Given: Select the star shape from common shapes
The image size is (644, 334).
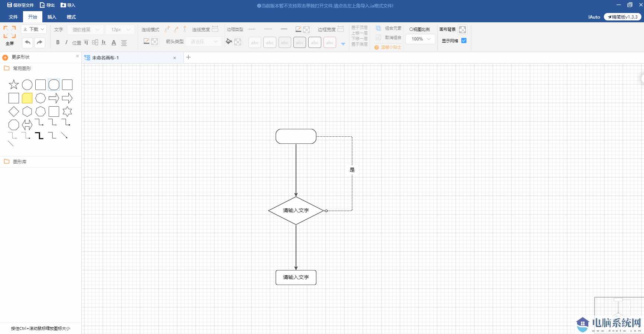Looking at the screenshot, I should point(14,85).
